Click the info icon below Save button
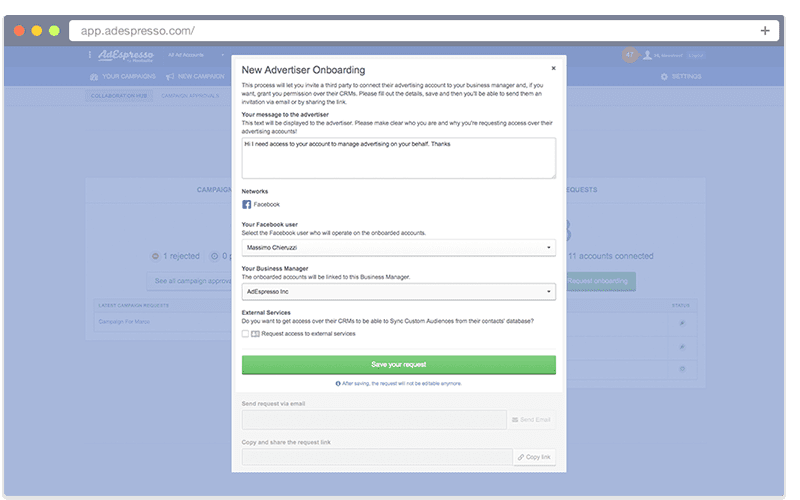The image size is (800, 500). pos(337,383)
